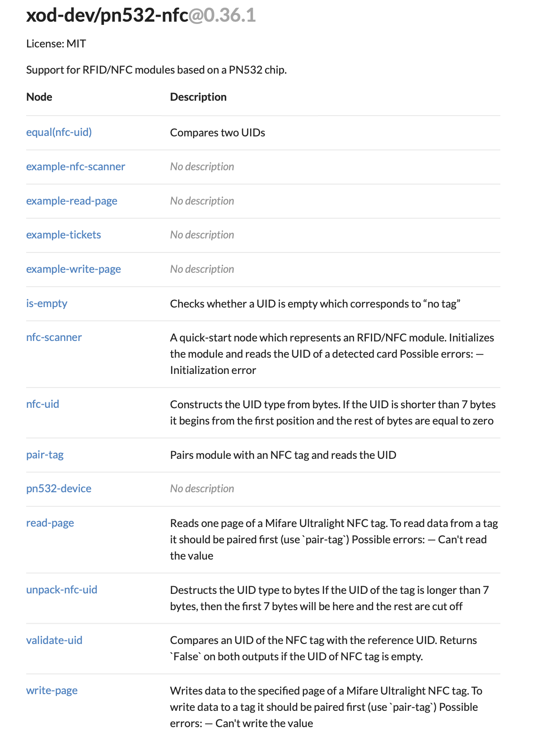The width and height of the screenshot is (541, 756).
Task: Open the pn532-device node link
Action: point(59,489)
